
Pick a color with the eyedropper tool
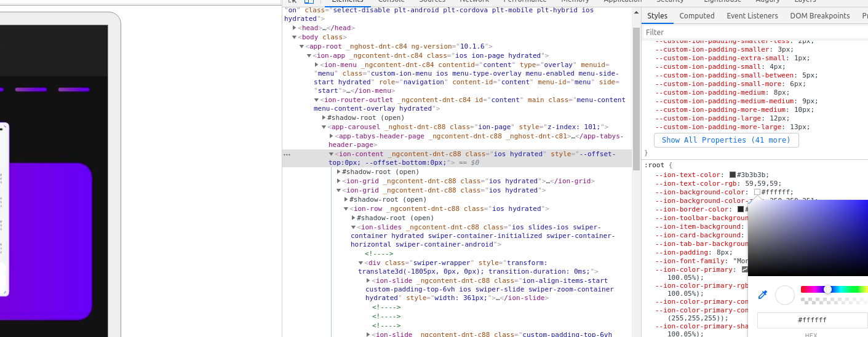click(763, 295)
